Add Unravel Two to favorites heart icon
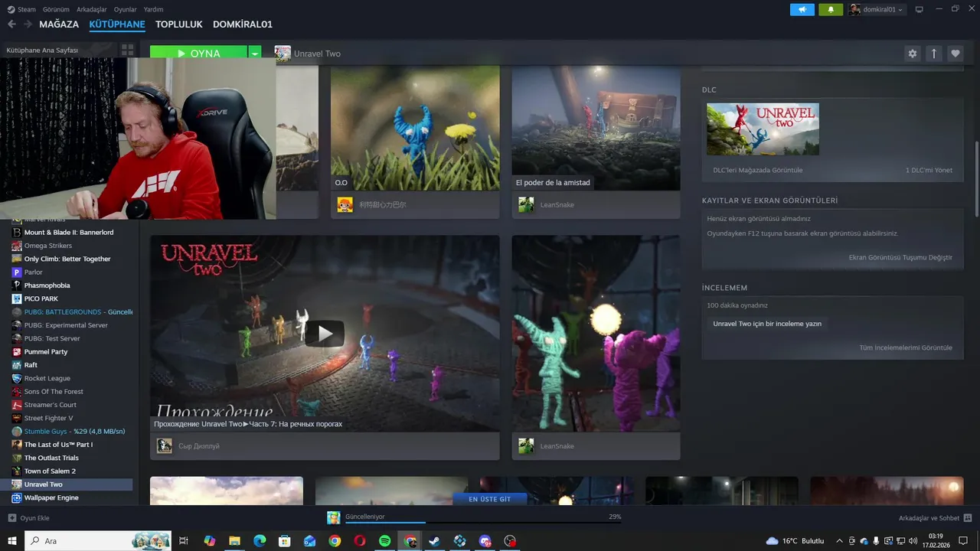980x551 pixels. click(x=955, y=54)
